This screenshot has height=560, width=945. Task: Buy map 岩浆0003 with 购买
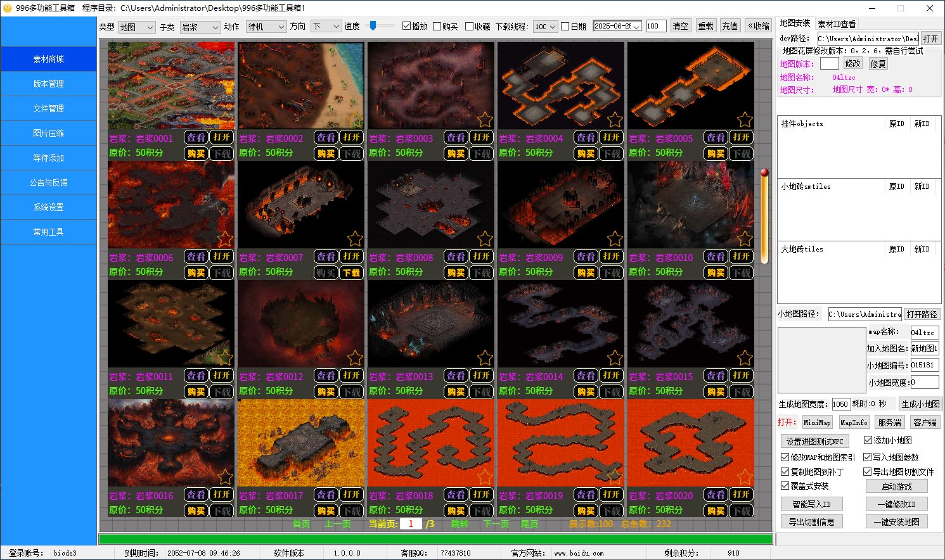pyautogui.click(x=456, y=153)
